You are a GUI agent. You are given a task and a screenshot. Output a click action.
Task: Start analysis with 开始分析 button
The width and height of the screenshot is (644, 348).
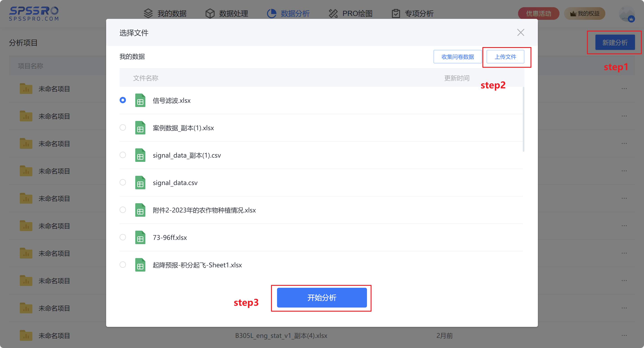322,298
